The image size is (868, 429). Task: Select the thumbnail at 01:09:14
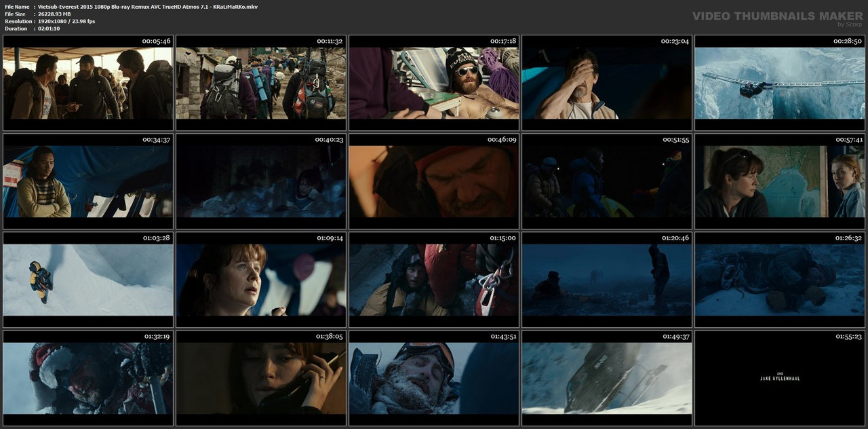261,280
